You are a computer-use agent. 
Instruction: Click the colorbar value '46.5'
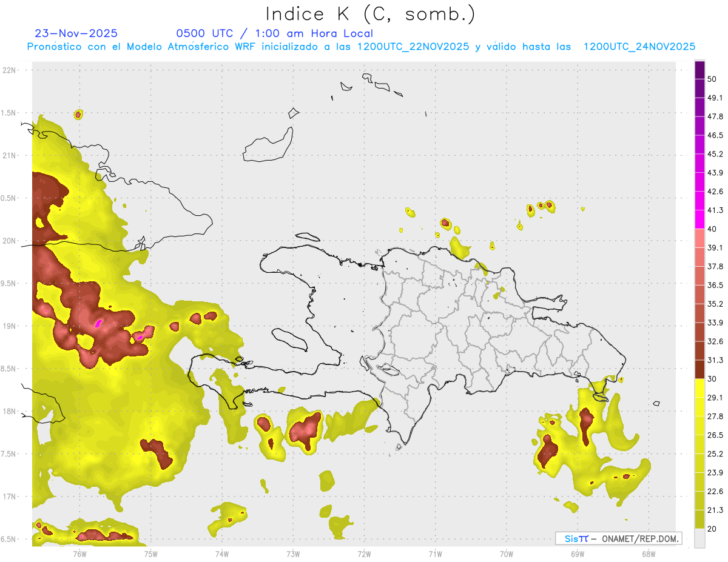715,135
